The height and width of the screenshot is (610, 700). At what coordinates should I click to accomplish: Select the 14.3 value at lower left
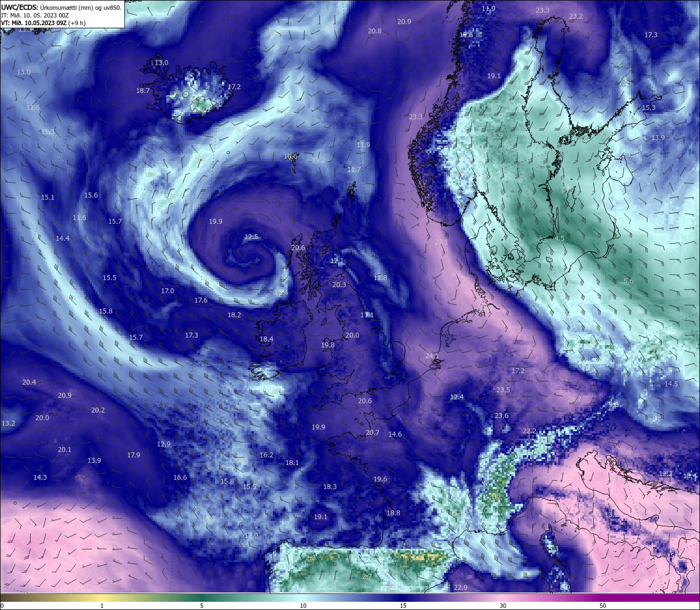[40, 478]
